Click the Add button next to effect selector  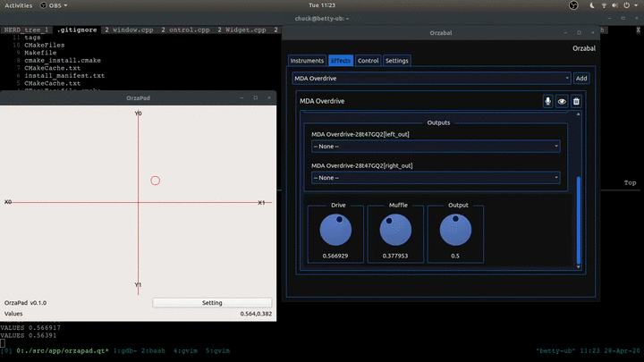point(581,79)
